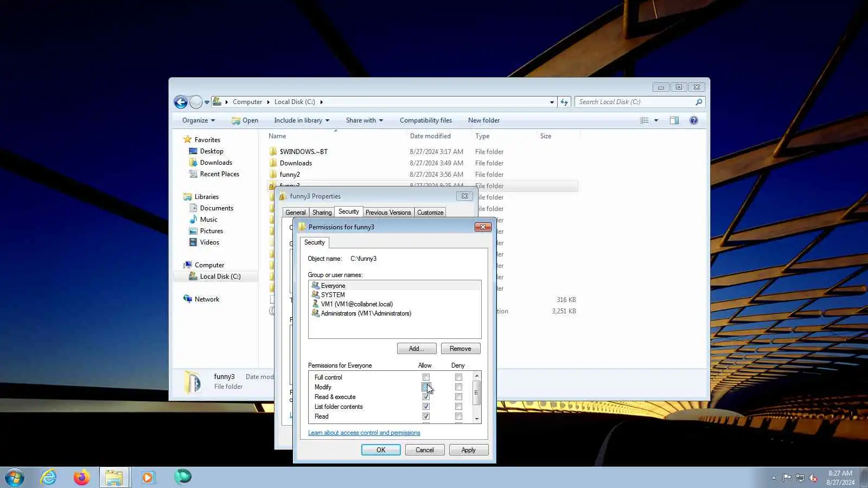Image resolution: width=868 pixels, height=488 pixels.
Task: Switch to the Sharing tab
Action: (322, 213)
